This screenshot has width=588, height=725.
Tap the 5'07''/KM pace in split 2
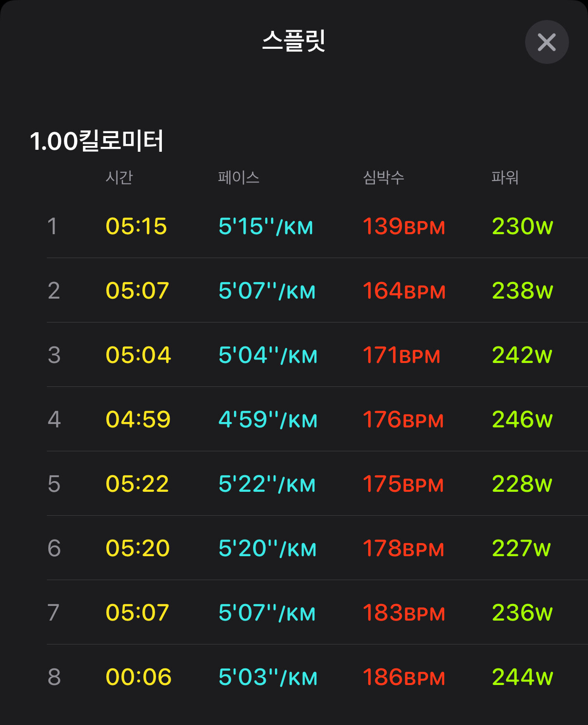coord(267,291)
